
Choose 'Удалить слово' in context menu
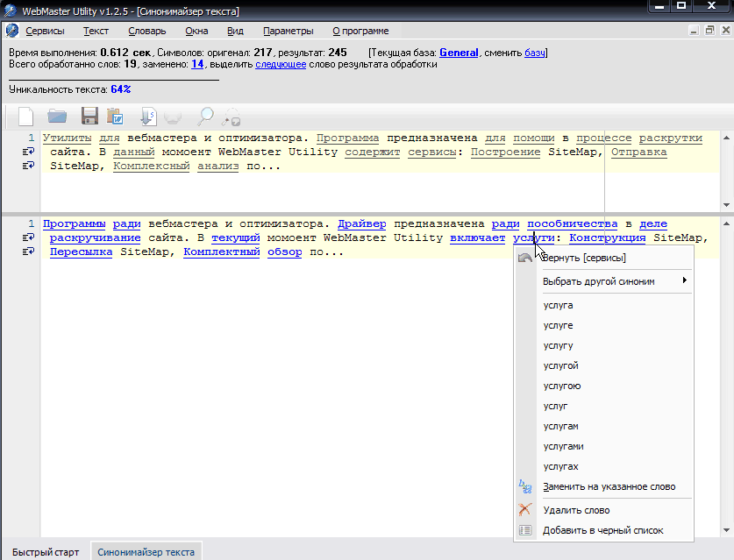[576, 510]
